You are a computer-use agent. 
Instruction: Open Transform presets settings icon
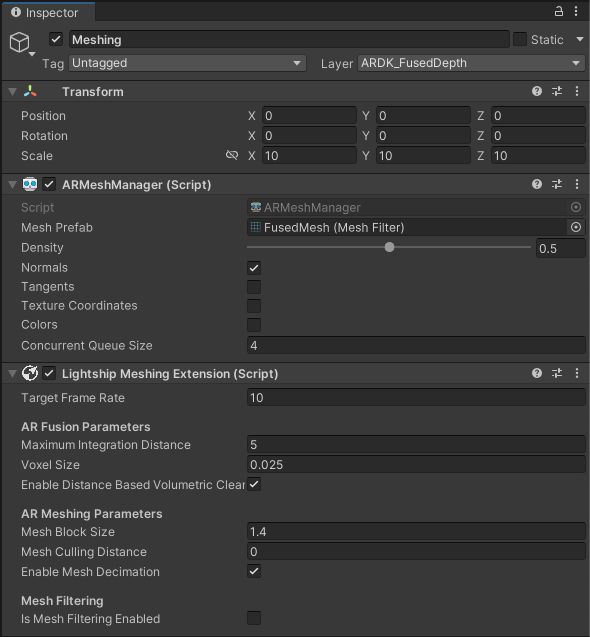(557, 91)
